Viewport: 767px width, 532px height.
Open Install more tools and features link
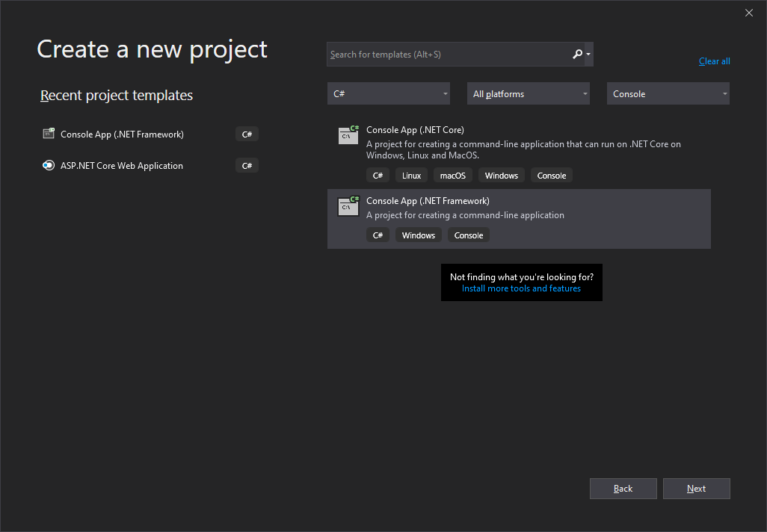521,288
